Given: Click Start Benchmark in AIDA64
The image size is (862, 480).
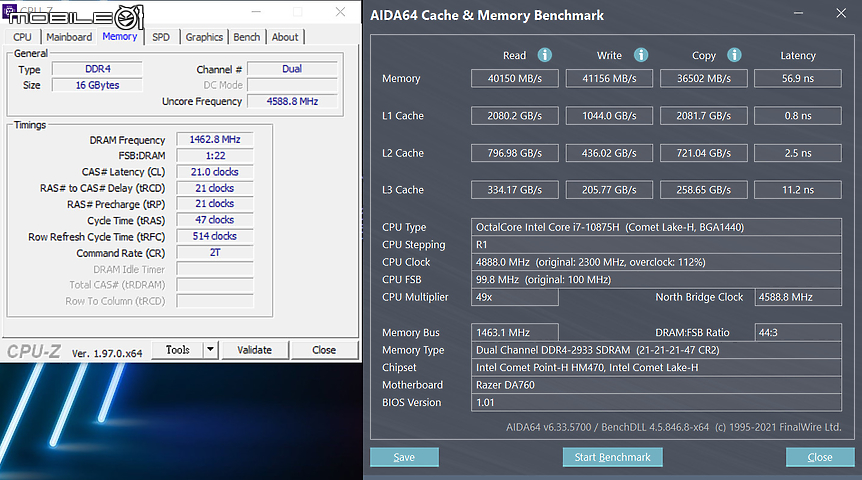Looking at the screenshot, I should [x=612, y=457].
